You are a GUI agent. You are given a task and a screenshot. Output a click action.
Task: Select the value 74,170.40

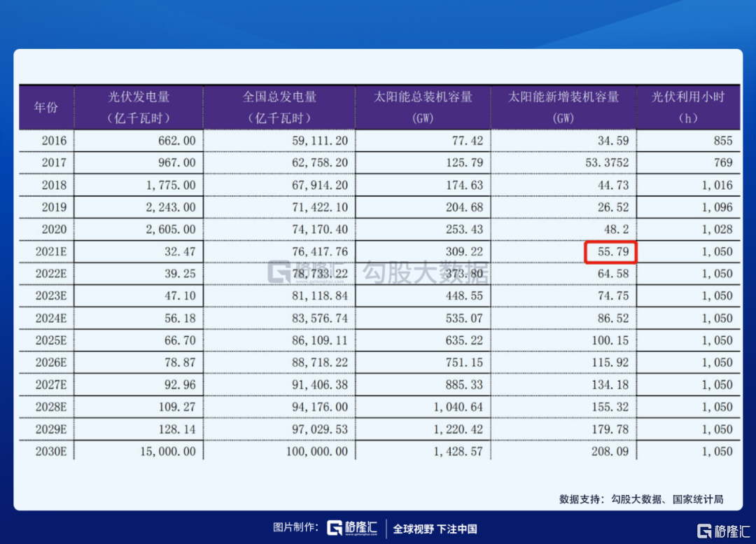click(320, 230)
